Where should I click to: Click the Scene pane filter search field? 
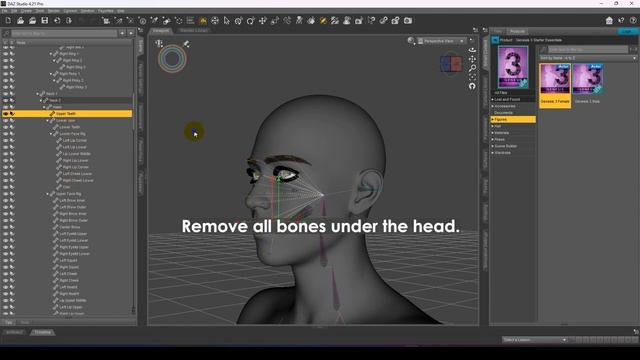point(64,33)
